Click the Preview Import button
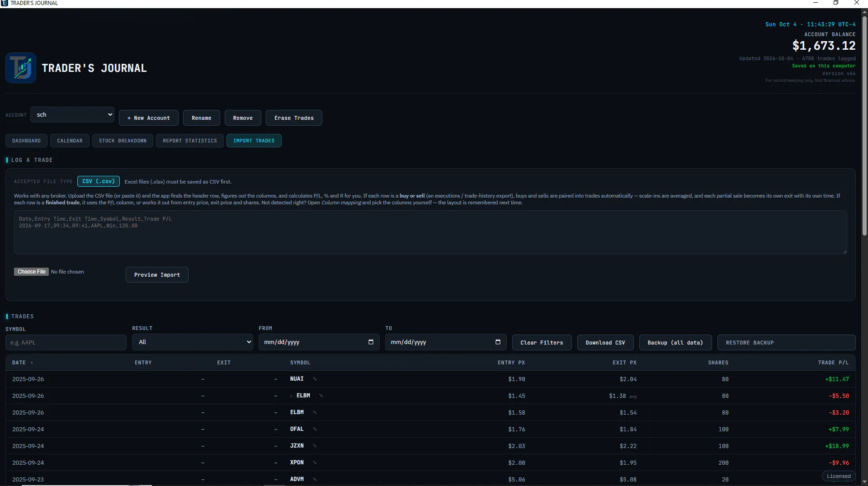868x486 pixels. pyautogui.click(x=157, y=275)
